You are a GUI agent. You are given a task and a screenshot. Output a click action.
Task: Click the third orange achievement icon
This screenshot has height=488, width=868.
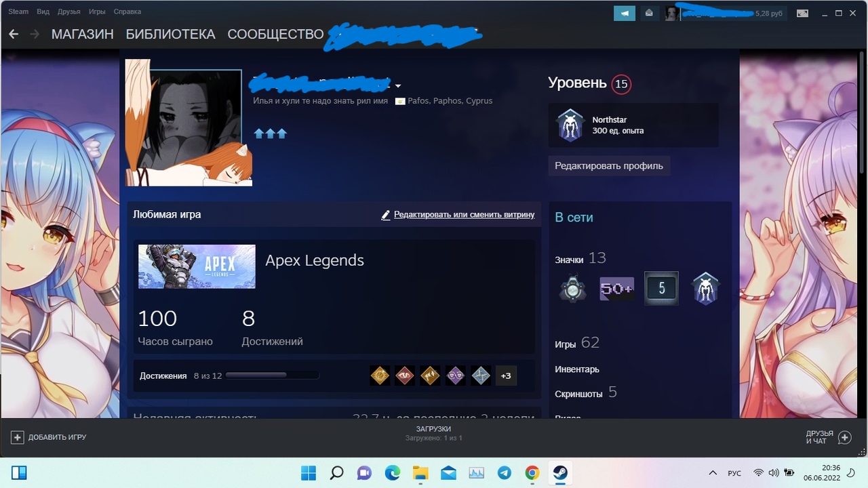430,375
